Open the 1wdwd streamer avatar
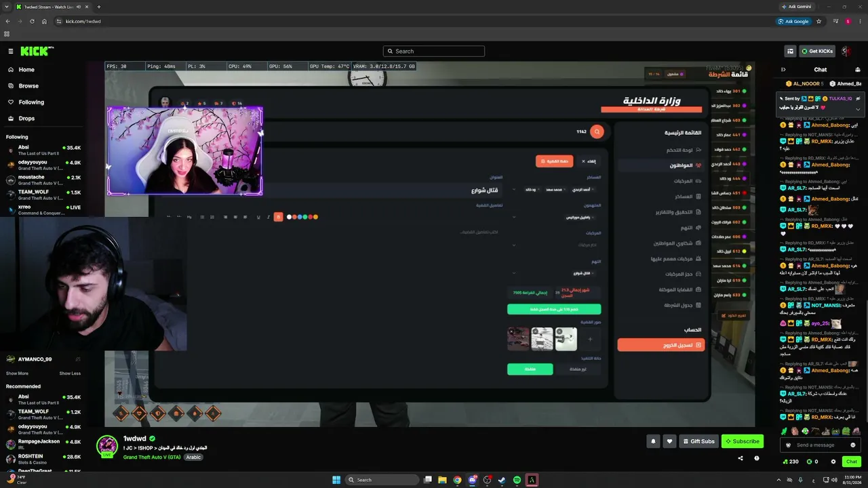 pos(106,446)
